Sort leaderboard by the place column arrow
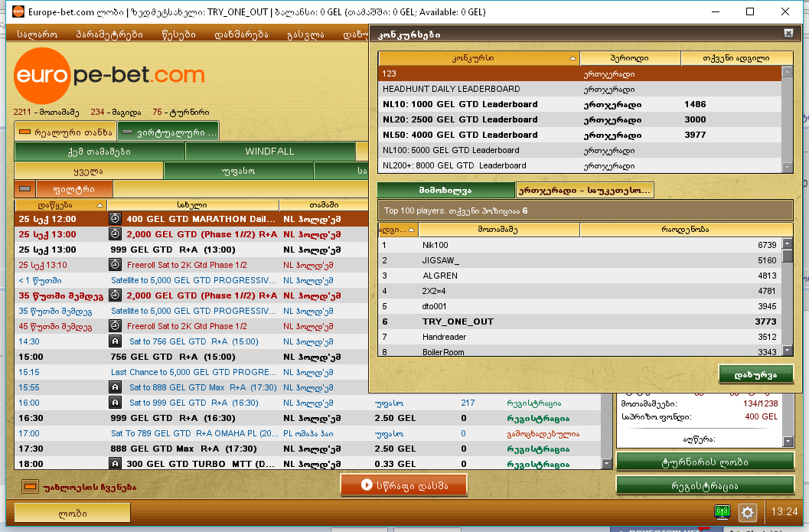 coord(411,229)
